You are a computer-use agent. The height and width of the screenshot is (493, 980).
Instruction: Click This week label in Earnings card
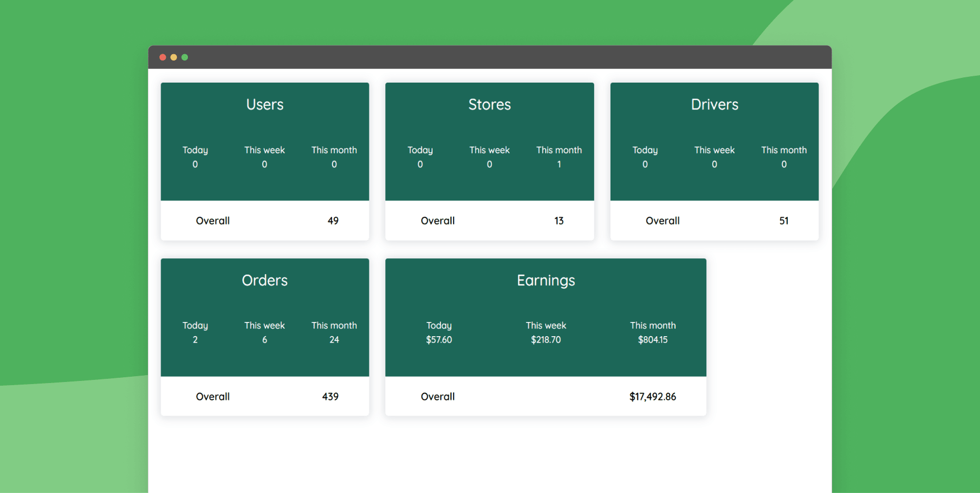pyautogui.click(x=546, y=326)
